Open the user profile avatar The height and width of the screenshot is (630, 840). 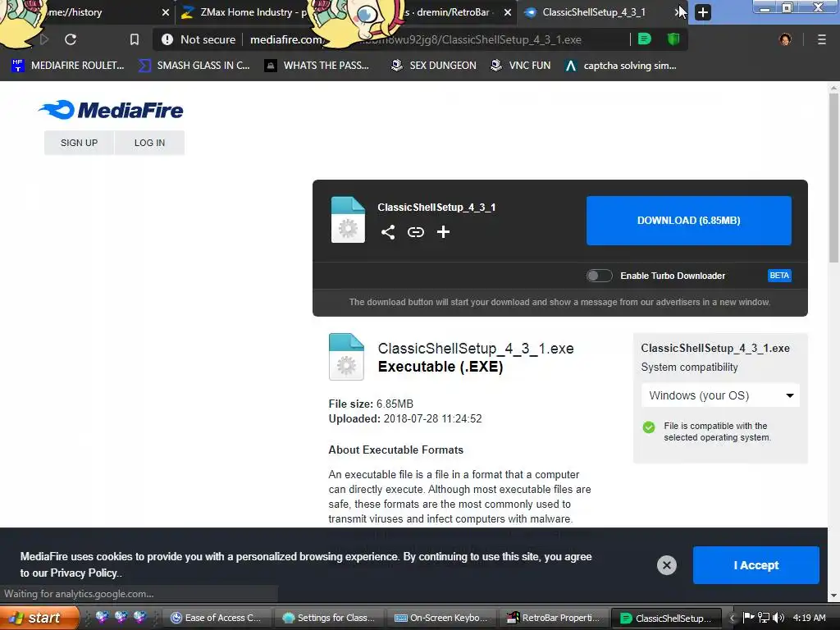click(785, 39)
